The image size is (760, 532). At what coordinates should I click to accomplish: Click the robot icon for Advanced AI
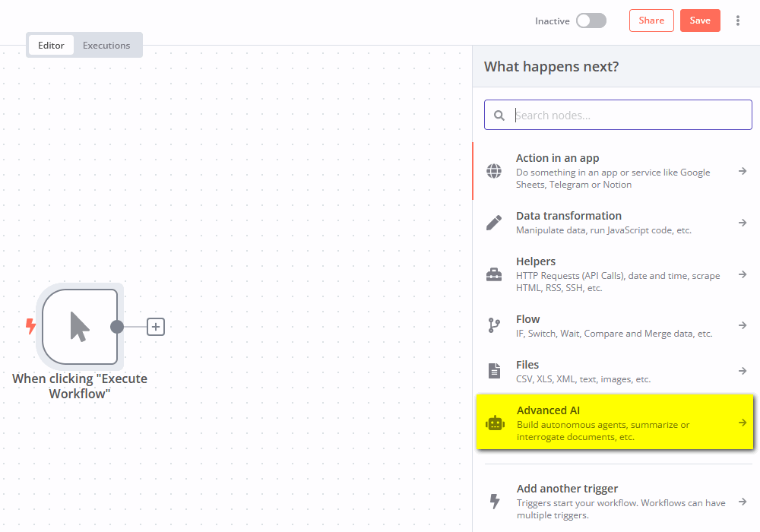(496, 423)
